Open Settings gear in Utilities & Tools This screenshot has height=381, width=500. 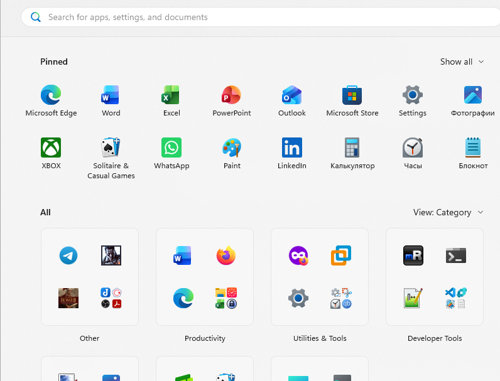298,298
